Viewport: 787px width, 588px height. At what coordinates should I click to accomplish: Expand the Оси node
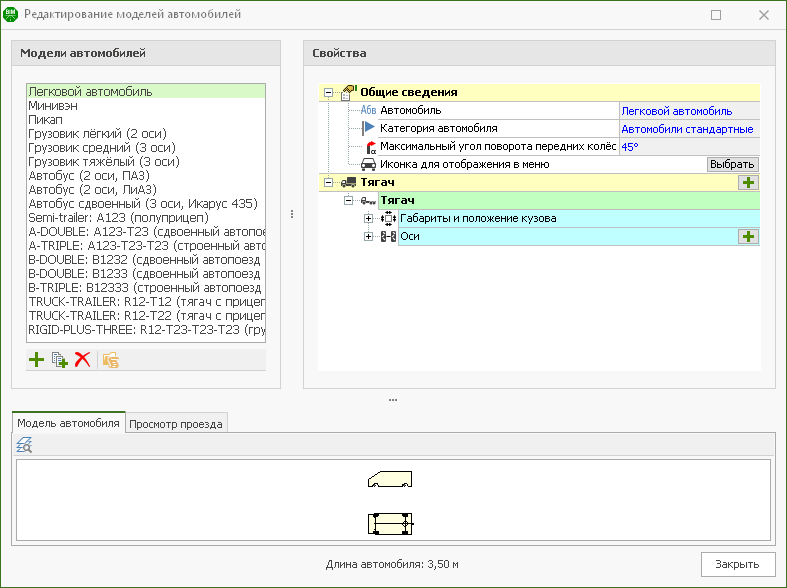pos(368,237)
